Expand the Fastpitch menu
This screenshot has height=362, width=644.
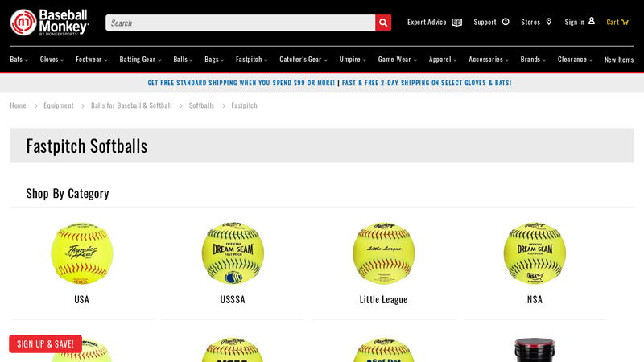click(251, 60)
